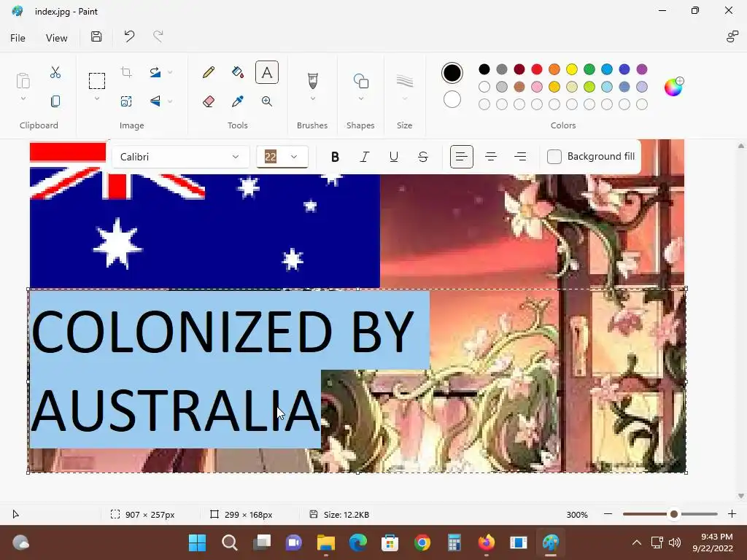747x560 pixels.
Task: Toggle Underline text formatting
Action: click(x=393, y=157)
